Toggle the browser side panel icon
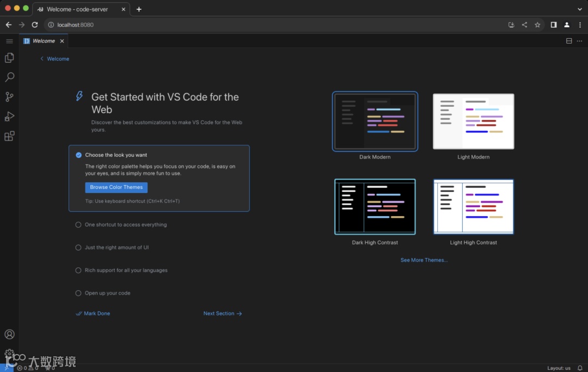Screen dimensions: 588x372 (x=554, y=25)
